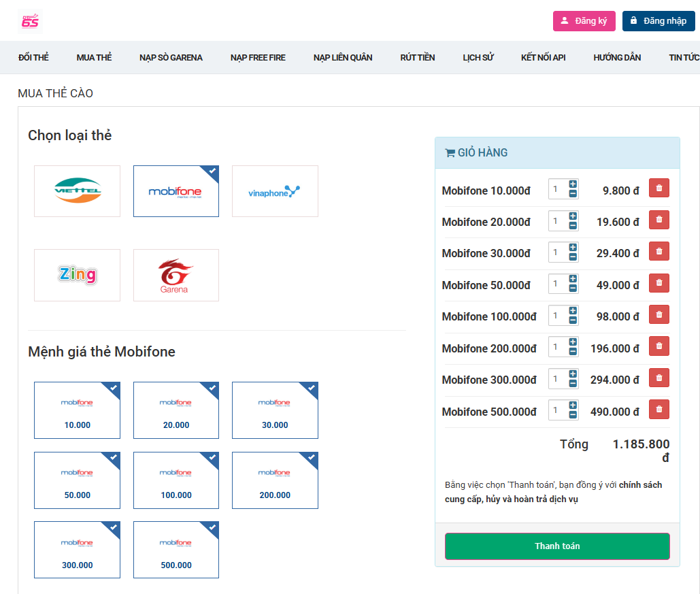Toggle the Mobifone 200.000 denomination card

coord(275,480)
